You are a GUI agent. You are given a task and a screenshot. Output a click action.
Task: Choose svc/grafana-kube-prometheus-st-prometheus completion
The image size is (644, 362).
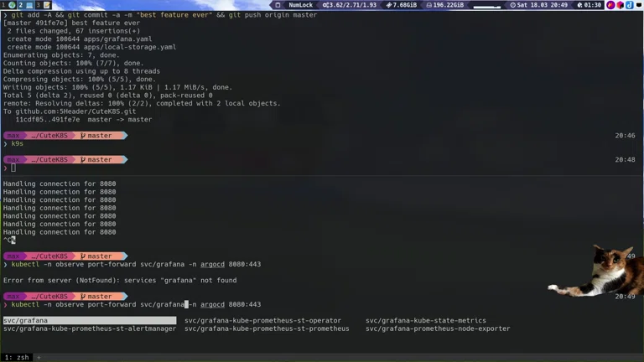[267, 328]
